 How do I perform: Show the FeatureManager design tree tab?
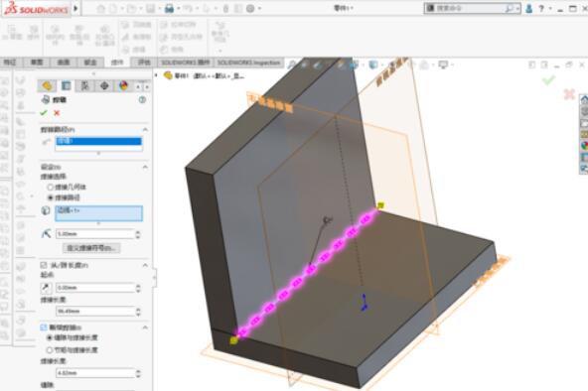47,85
